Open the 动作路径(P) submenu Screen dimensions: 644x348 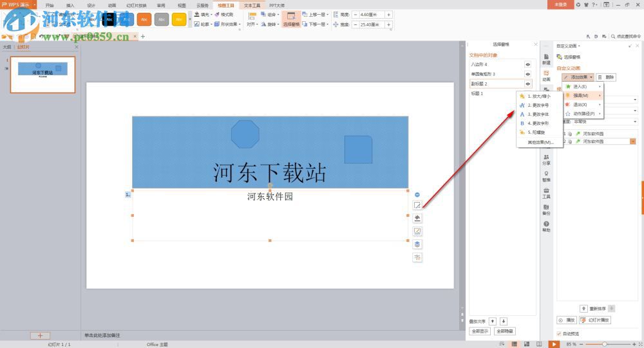point(582,114)
